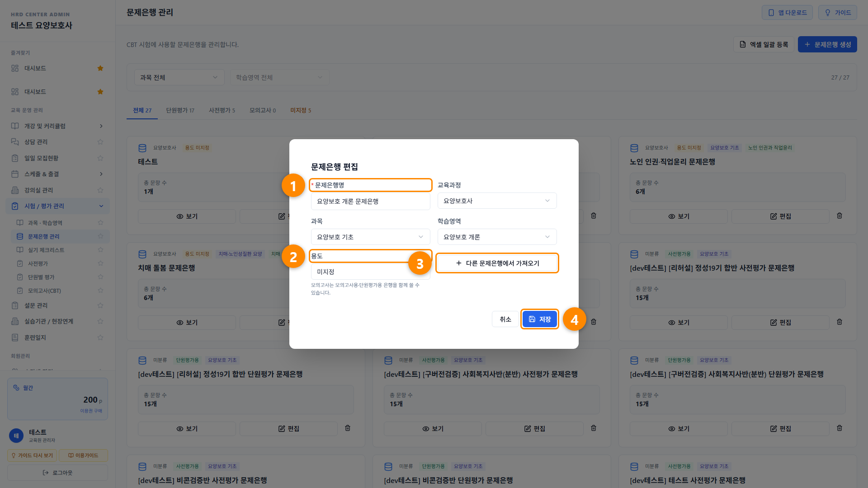Expand the 스케줄 & 출결 menu
This screenshot has height=488, width=868.
point(57,174)
